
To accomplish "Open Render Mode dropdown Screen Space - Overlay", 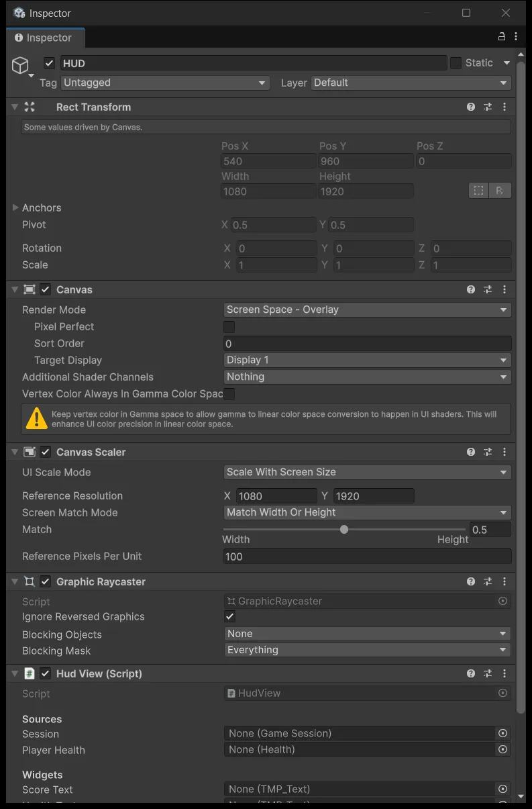I will click(x=367, y=310).
